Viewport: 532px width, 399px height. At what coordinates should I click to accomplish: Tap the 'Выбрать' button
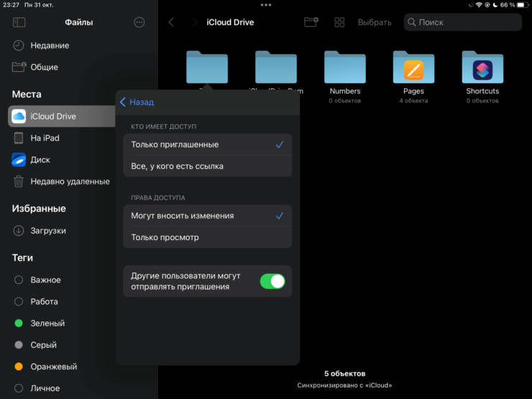pos(375,22)
